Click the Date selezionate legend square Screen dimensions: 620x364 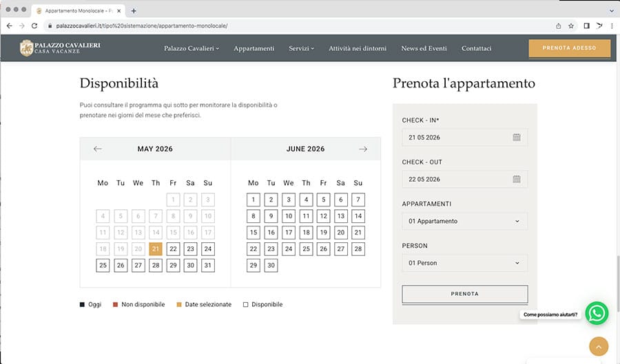(x=179, y=304)
